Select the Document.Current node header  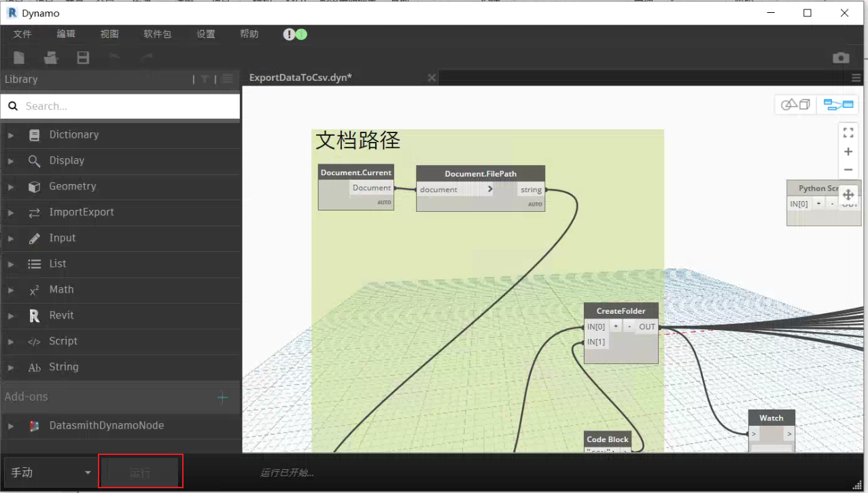point(356,172)
